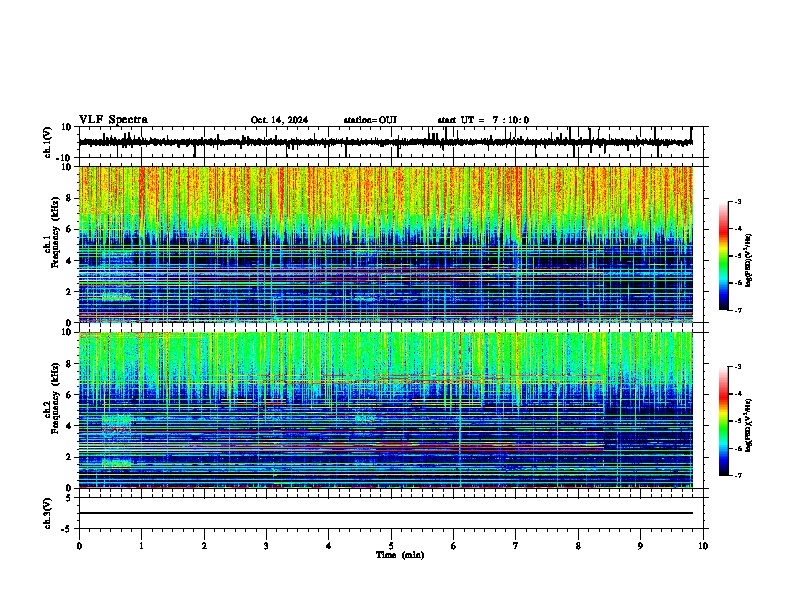Click the "8" kHz tick of ch.1 spectrogram

click(69, 198)
